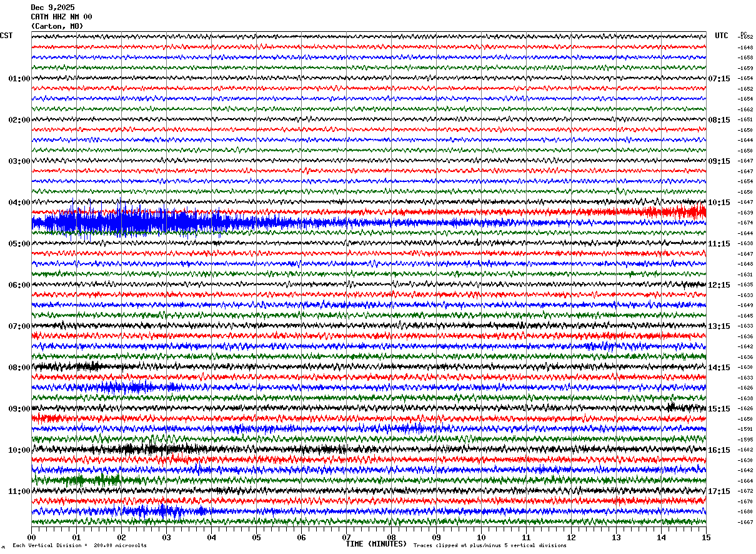Click the "Traces clipped at plus/minus 5 vertical divisions" note

pyautogui.click(x=490, y=545)
